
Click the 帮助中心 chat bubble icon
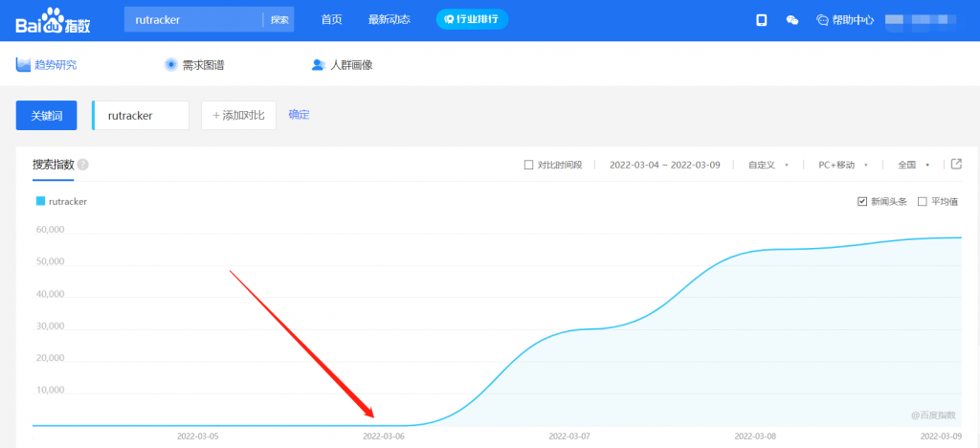[x=822, y=20]
